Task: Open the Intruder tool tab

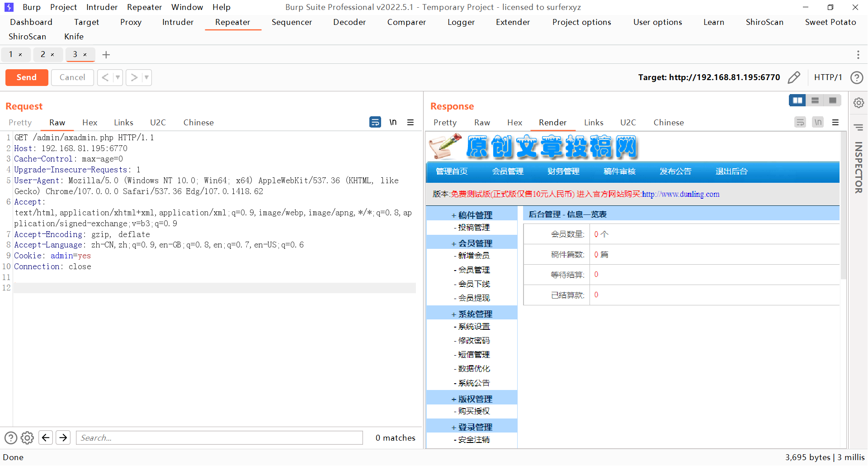Action: (178, 22)
